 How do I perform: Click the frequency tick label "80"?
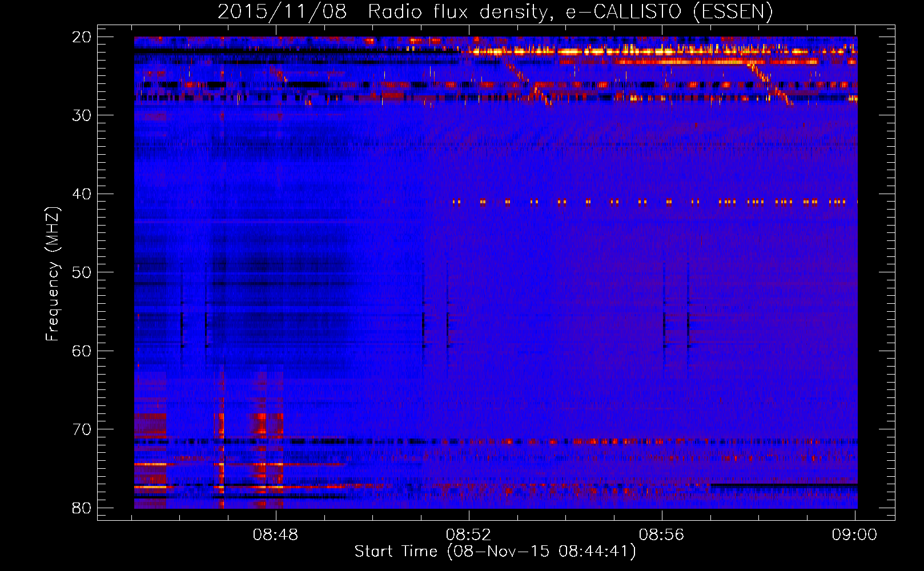click(82, 508)
